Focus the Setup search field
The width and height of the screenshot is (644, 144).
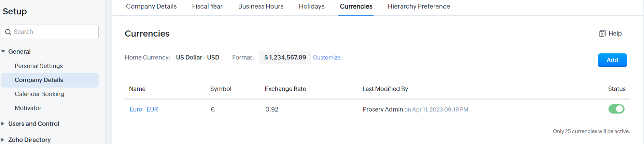pos(50,32)
